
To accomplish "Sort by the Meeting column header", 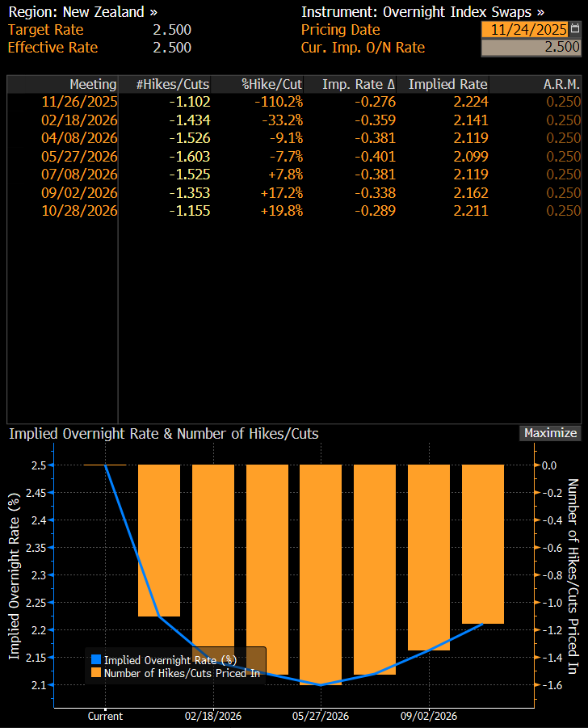I will coord(93,84).
